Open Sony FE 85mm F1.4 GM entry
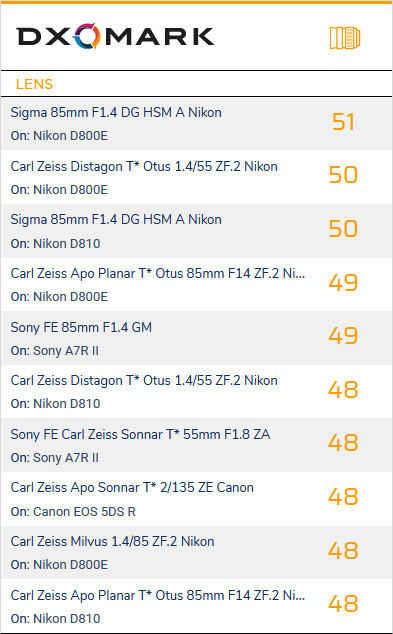Image resolution: width=393 pixels, height=634 pixels. pyautogui.click(x=196, y=338)
